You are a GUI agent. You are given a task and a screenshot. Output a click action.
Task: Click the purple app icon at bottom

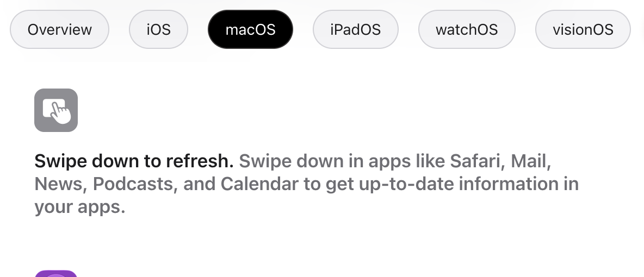(56, 273)
